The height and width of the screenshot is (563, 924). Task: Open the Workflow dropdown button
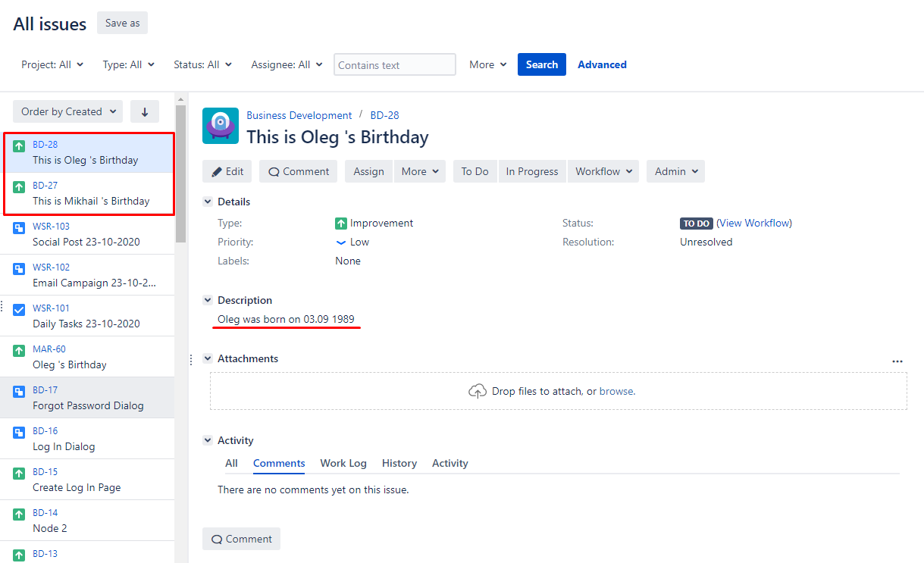[x=603, y=171]
